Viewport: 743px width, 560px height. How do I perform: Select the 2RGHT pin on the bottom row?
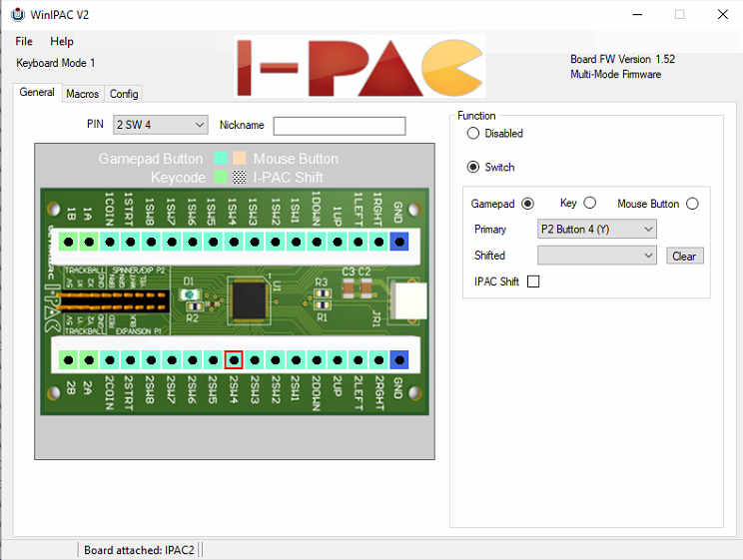click(379, 360)
